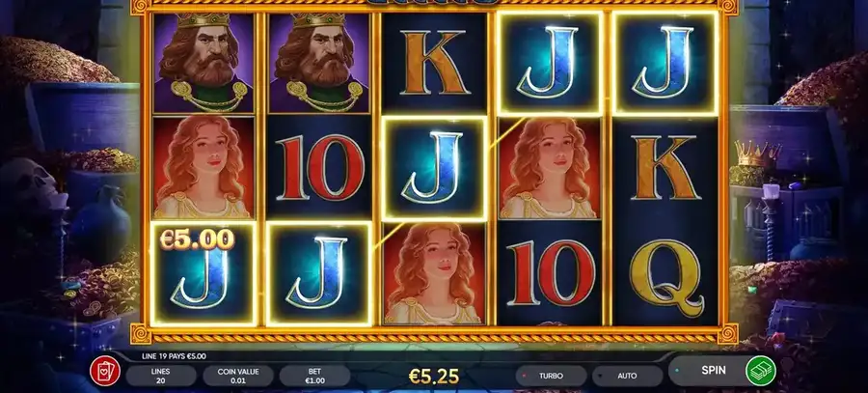
Task: Toggle AUTO spin mode
Action: click(627, 376)
